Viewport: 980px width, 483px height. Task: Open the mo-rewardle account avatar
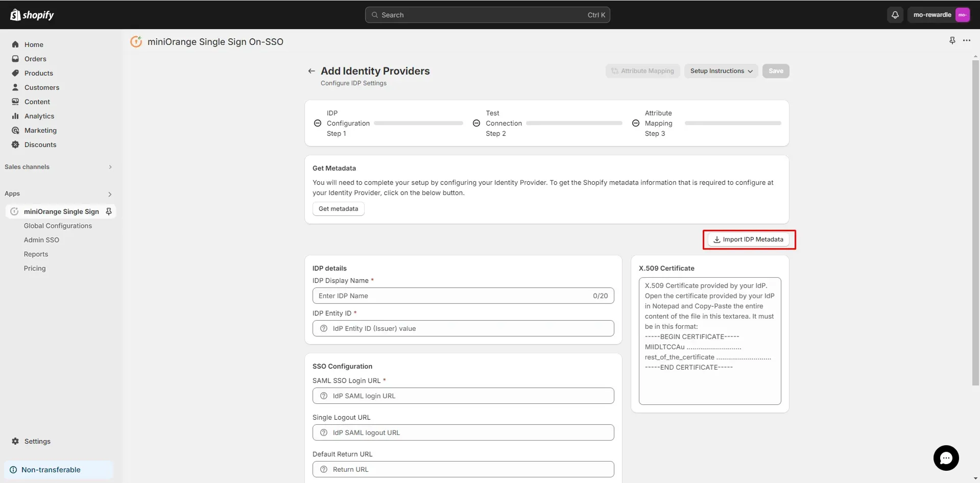pyautogui.click(x=962, y=15)
